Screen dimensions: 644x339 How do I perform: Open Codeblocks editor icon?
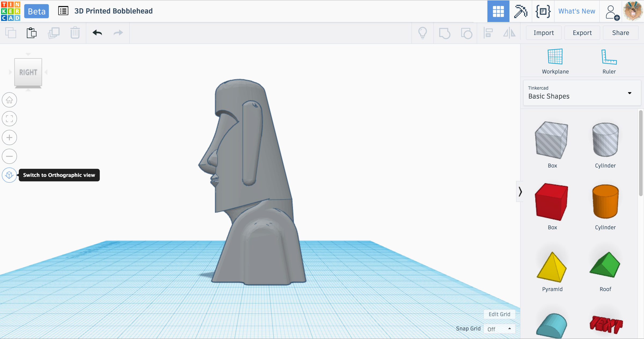(543, 11)
